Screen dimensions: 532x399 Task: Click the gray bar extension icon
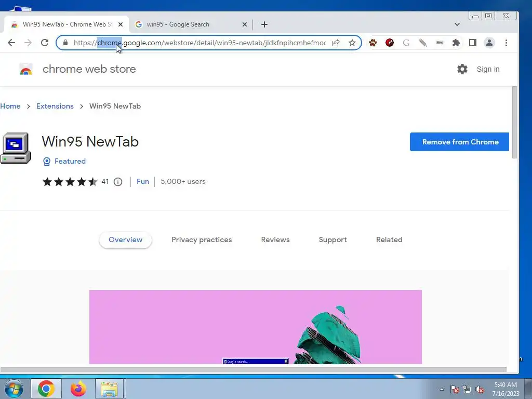pos(440,43)
